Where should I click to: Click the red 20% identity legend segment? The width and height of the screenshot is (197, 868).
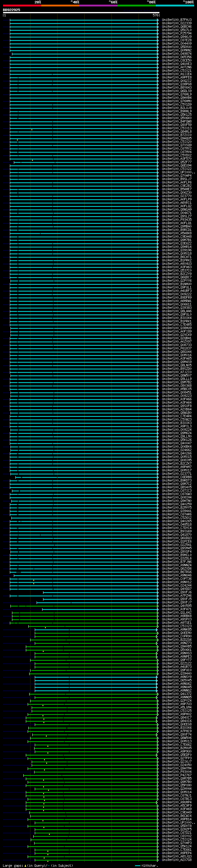22,6
